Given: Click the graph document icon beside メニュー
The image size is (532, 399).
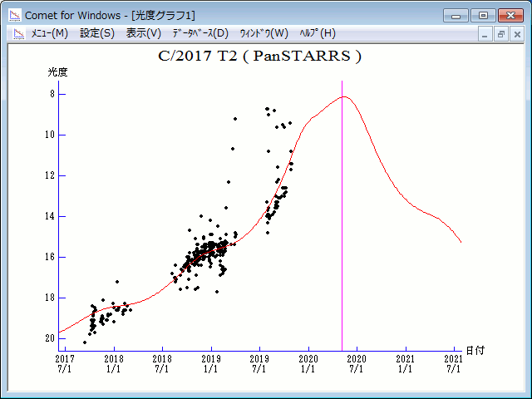Looking at the screenshot, I should [18, 33].
